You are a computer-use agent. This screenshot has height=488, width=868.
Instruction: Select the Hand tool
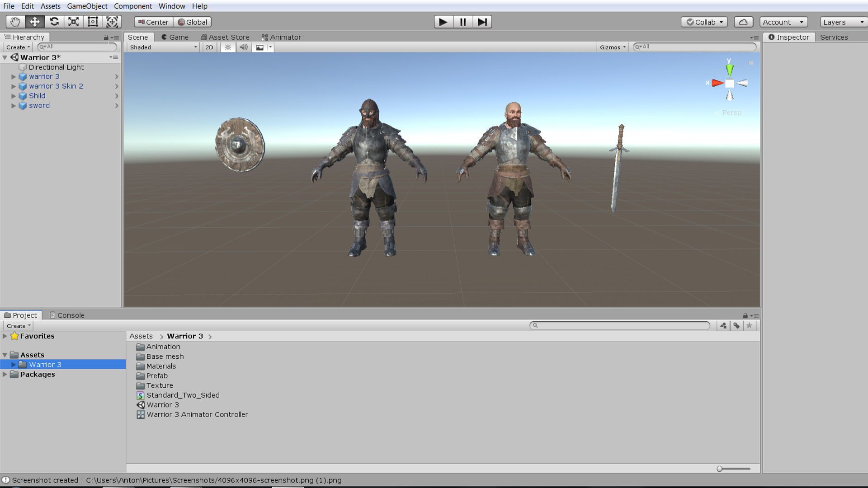click(x=15, y=22)
